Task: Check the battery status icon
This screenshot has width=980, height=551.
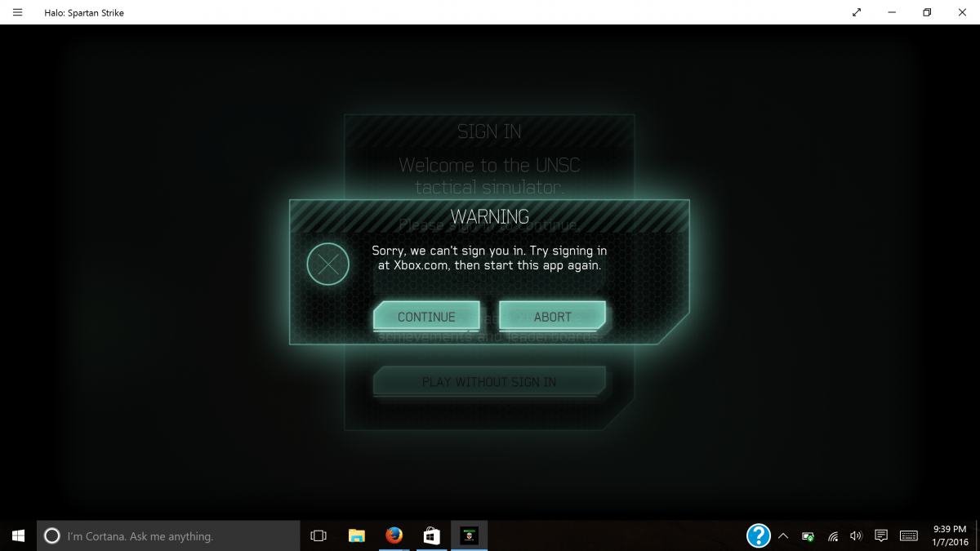Action: pyautogui.click(x=808, y=536)
